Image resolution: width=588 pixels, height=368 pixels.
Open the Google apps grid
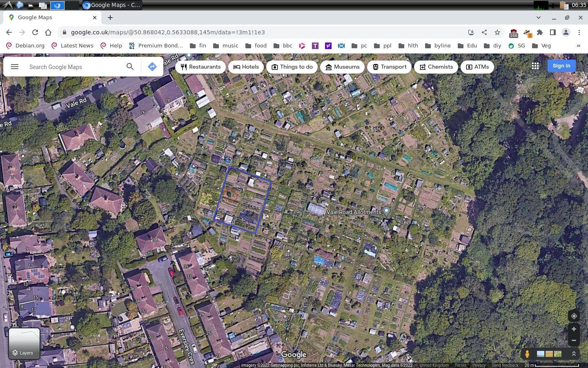coord(535,66)
